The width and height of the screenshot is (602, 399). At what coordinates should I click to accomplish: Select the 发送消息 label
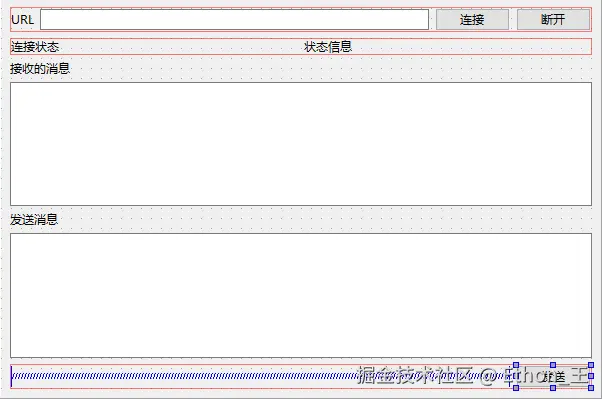(x=34, y=220)
